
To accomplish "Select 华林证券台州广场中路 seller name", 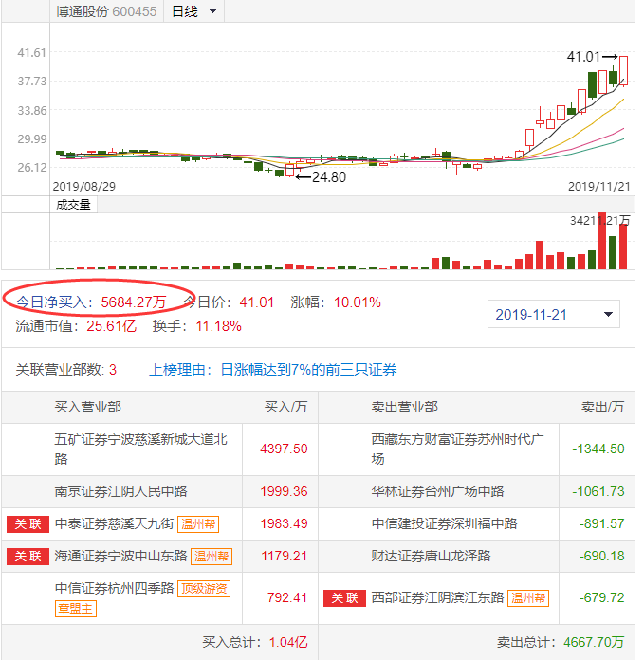I will pyautogui.click(x=437, y=491).
